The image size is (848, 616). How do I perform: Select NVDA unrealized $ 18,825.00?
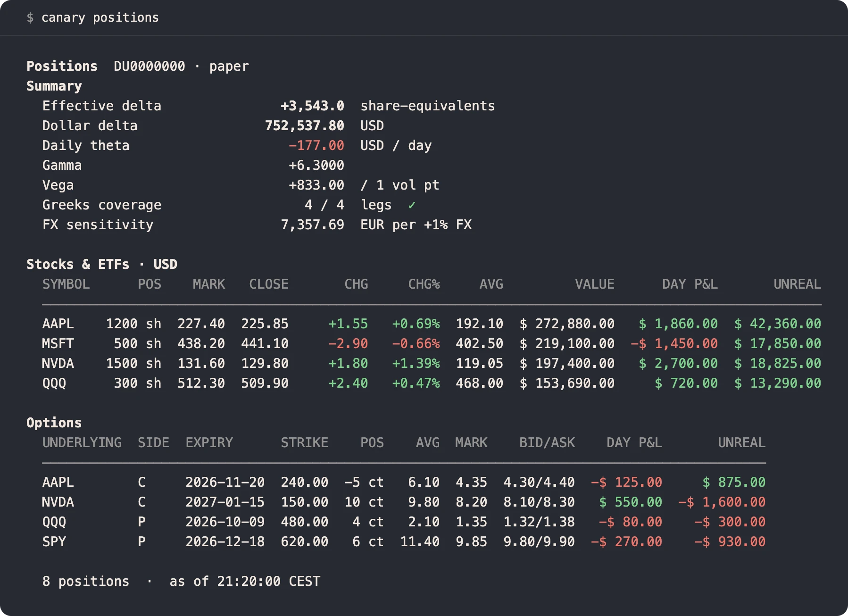(778, 363)
